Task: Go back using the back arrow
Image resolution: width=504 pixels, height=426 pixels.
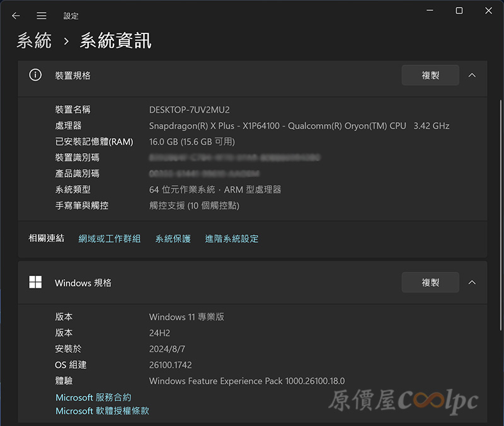Action: point(16,16)
